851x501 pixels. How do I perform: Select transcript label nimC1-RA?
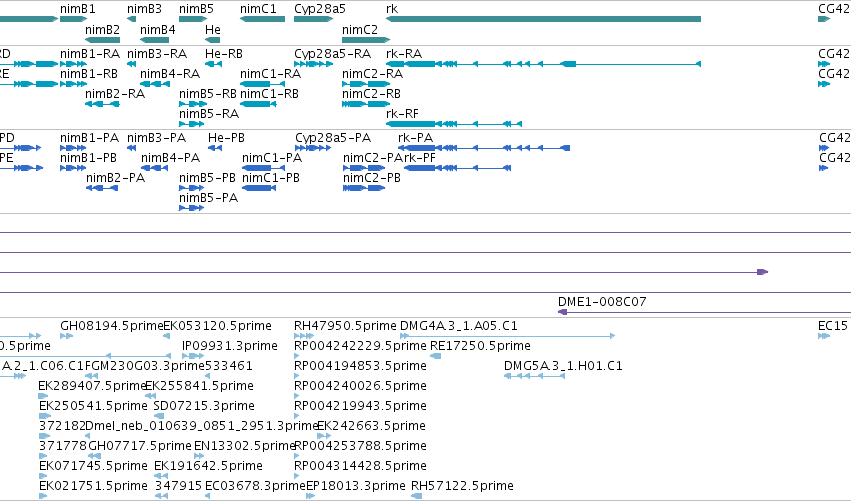point(270,74)
